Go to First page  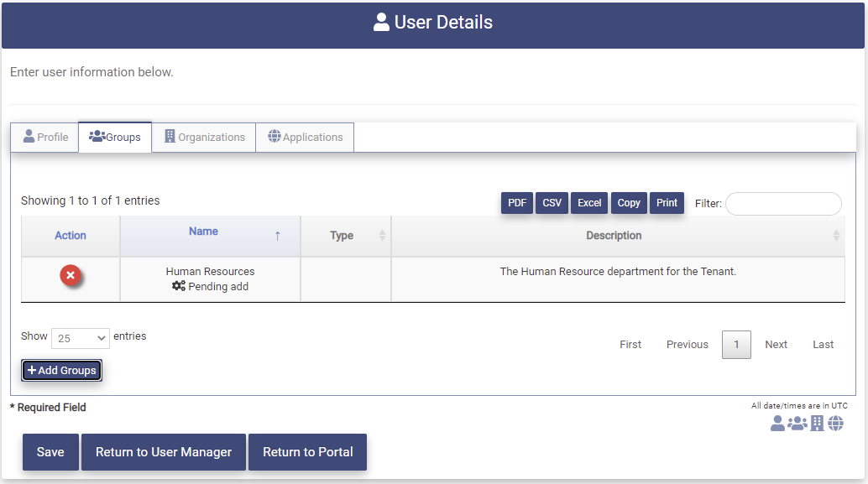coord(630,345)
